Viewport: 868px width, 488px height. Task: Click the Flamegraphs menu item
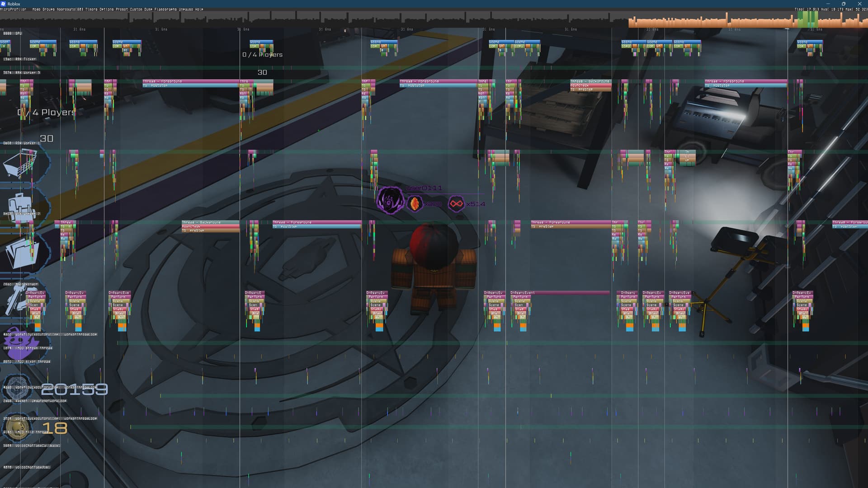(165, 9)
